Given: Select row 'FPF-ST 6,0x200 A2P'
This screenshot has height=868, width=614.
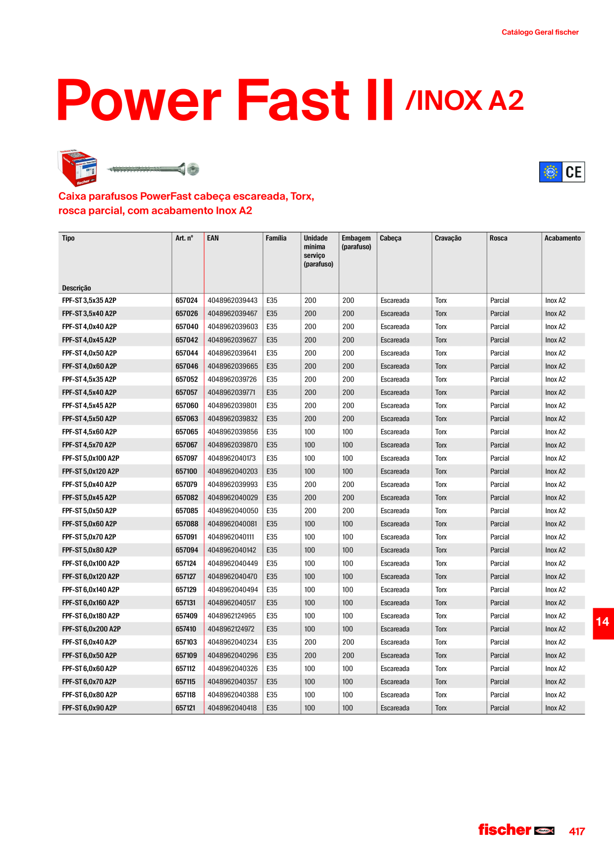Looking at the screenshot, I should pyautogui.click(x=321, y=629).
